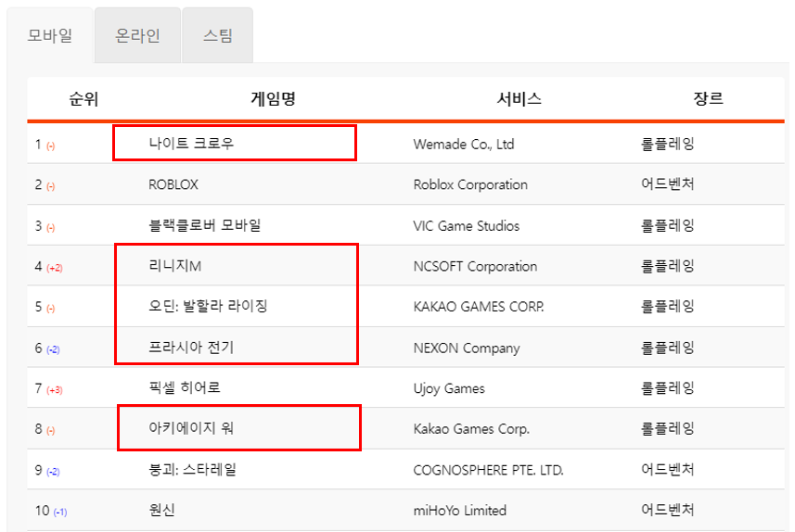Click service Roblox Corporation
Image resolution: width=795 pixels, height=532 pixels.
coord(470,185)
